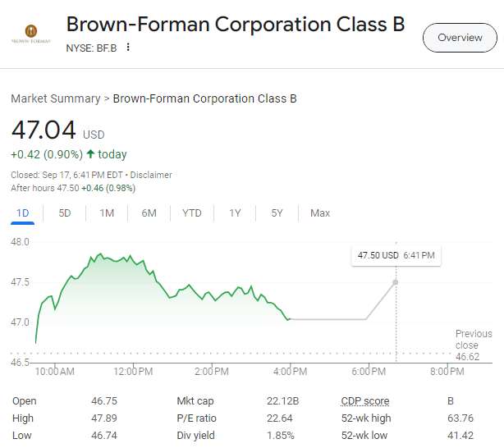The image size is (504, 448).
Task: Switch to the 1M chart tab
Action: point(107,213)
